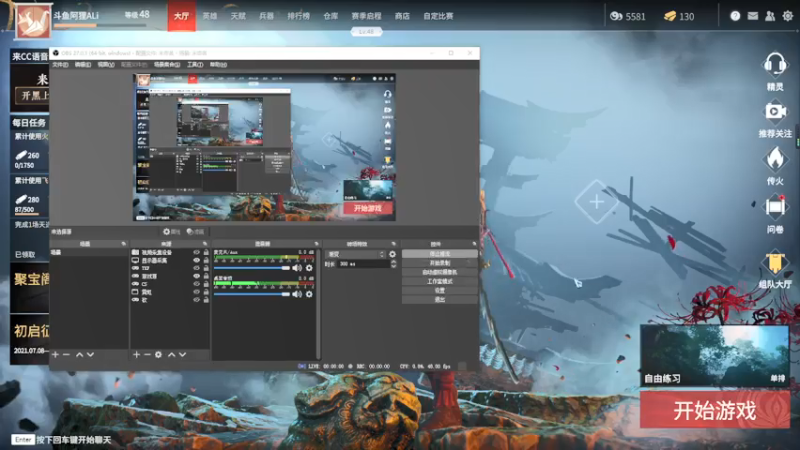Click the 130 gold currency icon
Image resolution: width=800 pixels, height=450 pixels.
point(670,16)
